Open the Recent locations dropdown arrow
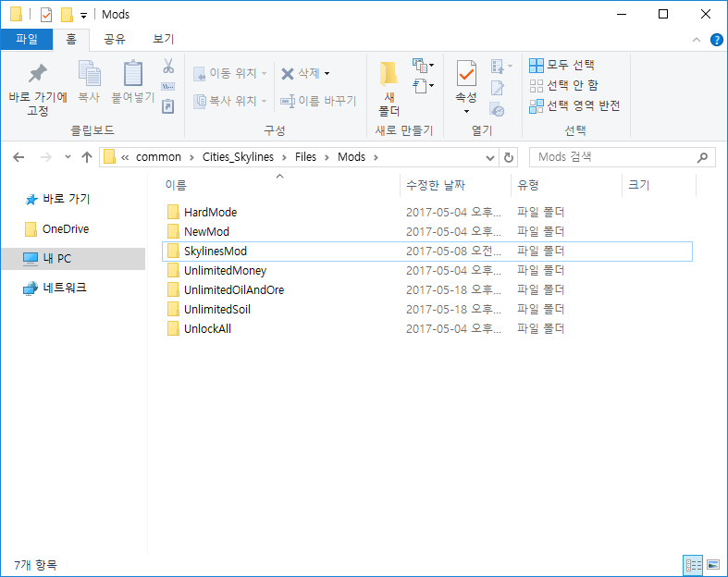728x577 pixels. point(68,157)
